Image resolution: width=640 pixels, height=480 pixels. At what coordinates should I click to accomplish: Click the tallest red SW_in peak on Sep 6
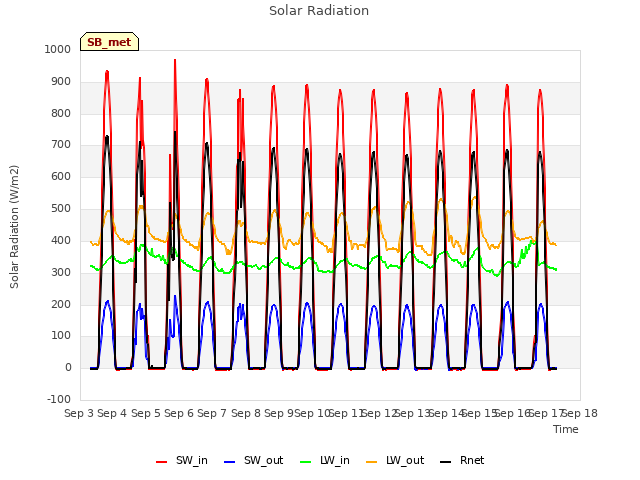[175, 61]
